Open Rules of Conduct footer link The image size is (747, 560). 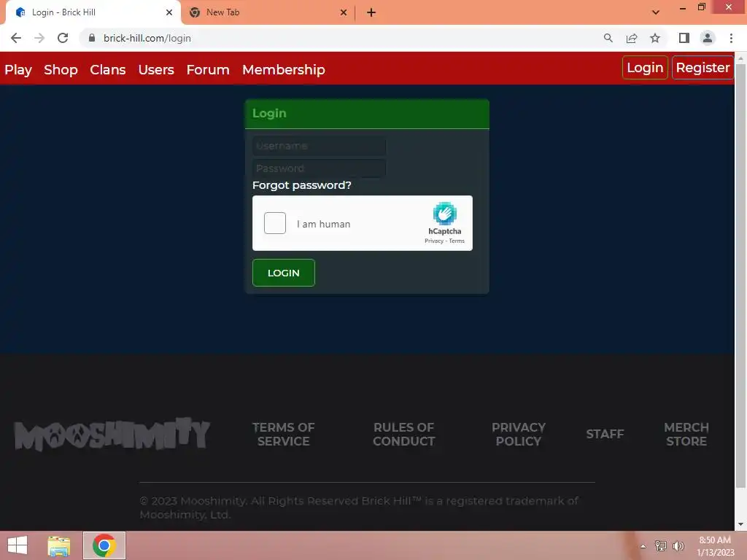click(403, 434)
